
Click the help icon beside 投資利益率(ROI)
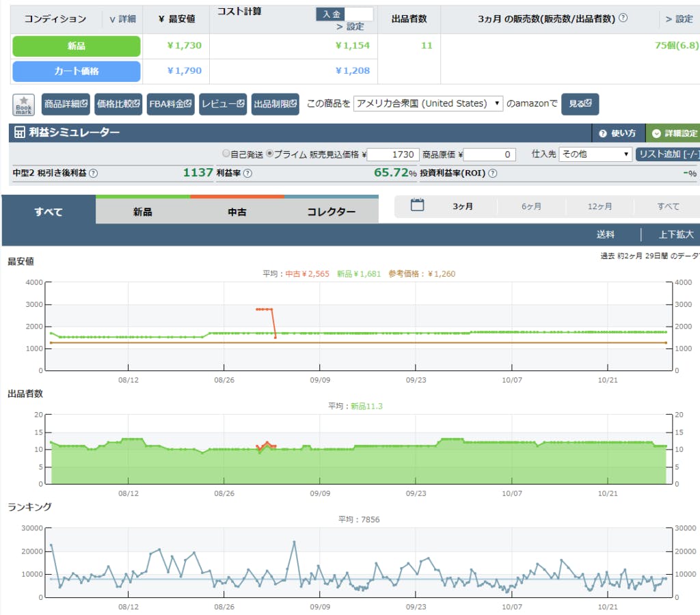point(492,174)
